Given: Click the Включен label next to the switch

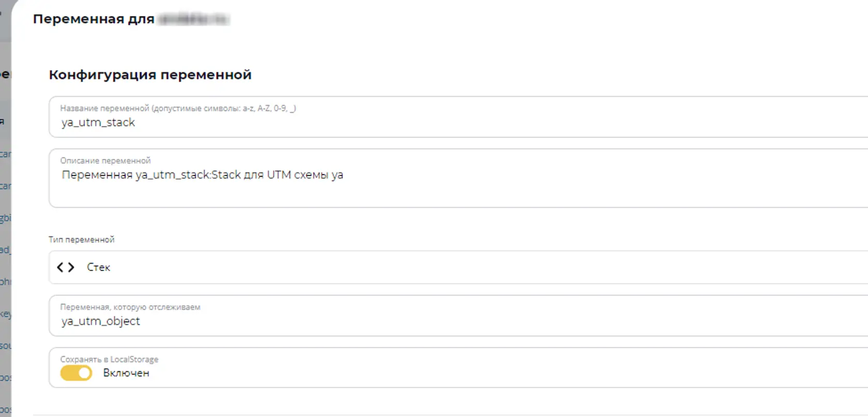Looking at the screenshot, I should [126, 373].
